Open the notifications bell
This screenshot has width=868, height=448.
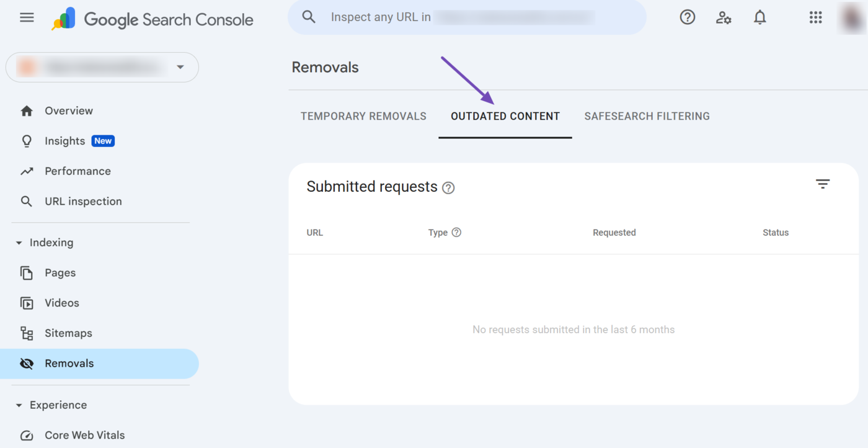(x=759, y=17)
